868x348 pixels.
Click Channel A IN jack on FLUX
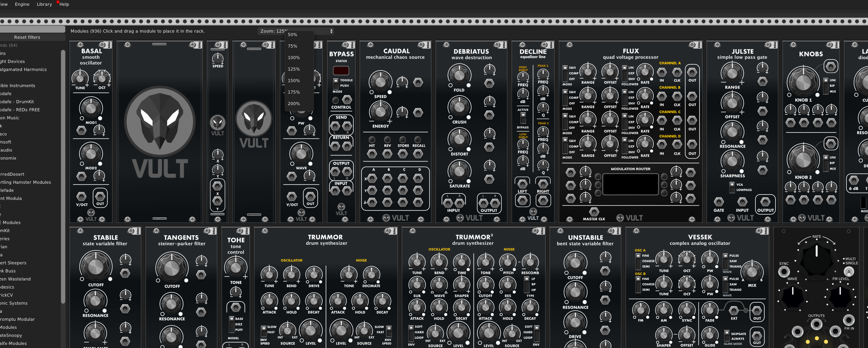[x=662, y=72]
